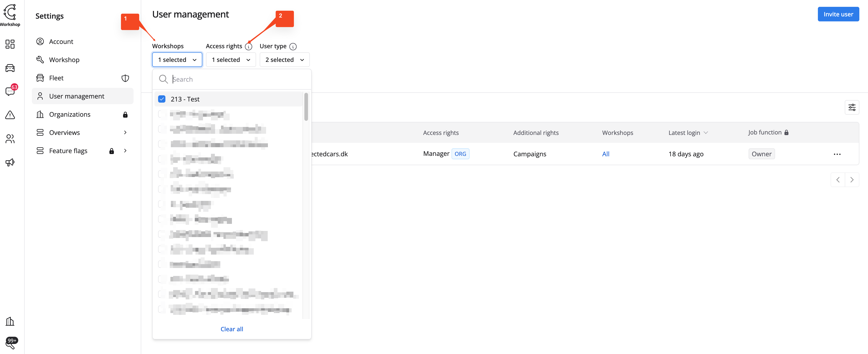Screen dimensions: 868x354
Task: Go to Fleet settings menu item
Action: [56, 78]
